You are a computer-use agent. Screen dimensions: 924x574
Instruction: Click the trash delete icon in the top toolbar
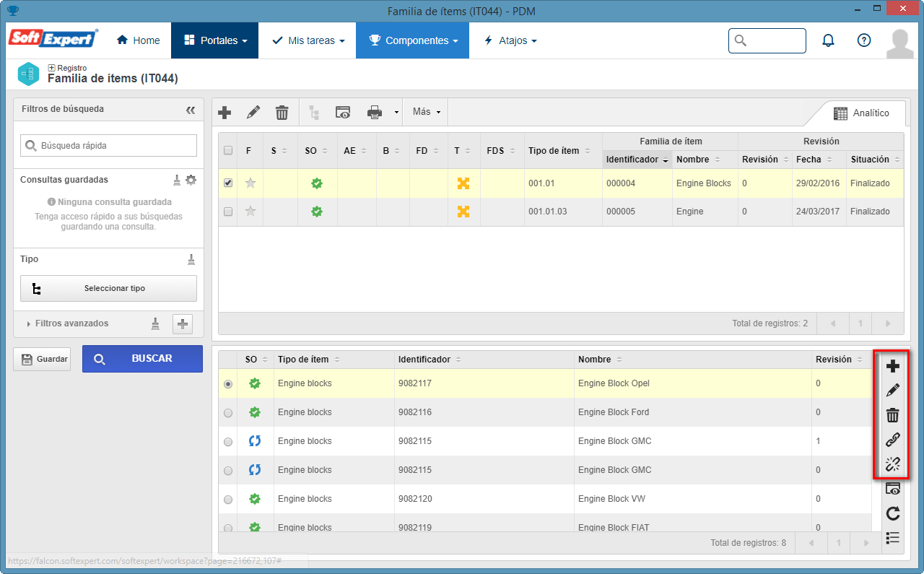coord(282,112)
